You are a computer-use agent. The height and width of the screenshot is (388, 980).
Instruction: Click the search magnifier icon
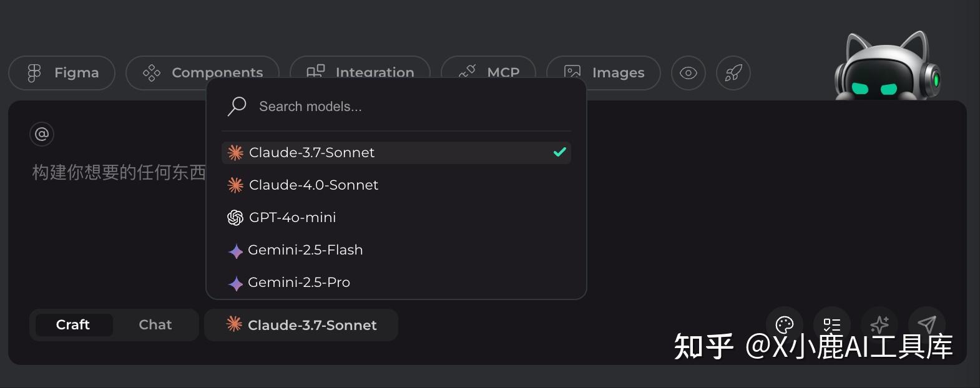point(237,107)
